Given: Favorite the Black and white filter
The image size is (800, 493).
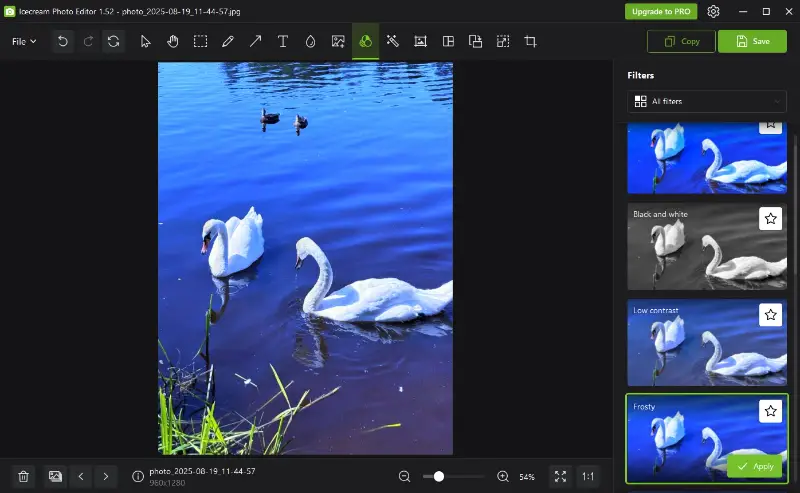Looking at the screenshot, I should [770, 218].
